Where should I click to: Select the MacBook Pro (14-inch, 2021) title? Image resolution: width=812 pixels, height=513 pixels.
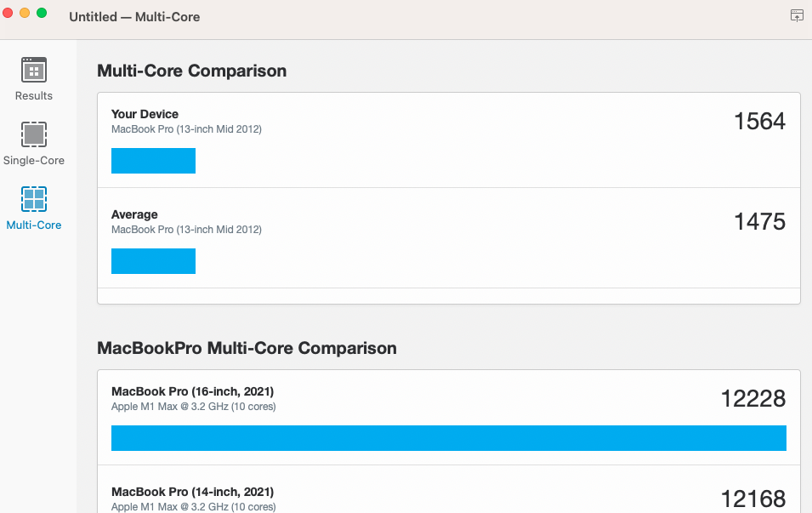192,492
